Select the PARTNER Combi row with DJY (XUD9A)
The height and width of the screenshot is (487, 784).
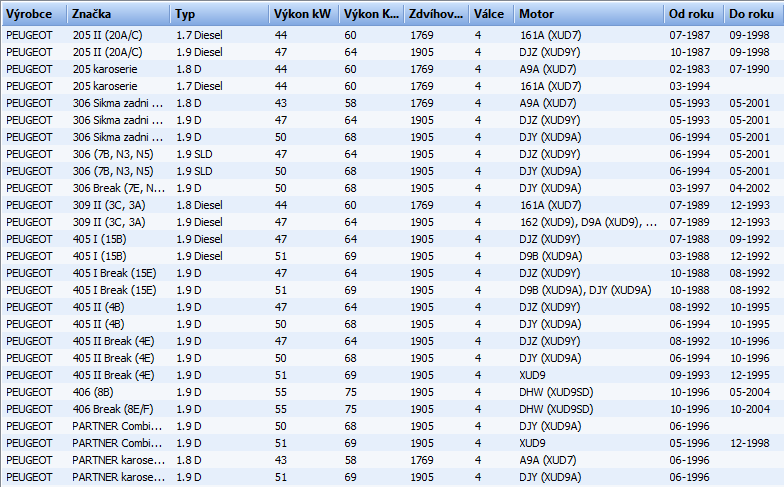coord(392,426)
